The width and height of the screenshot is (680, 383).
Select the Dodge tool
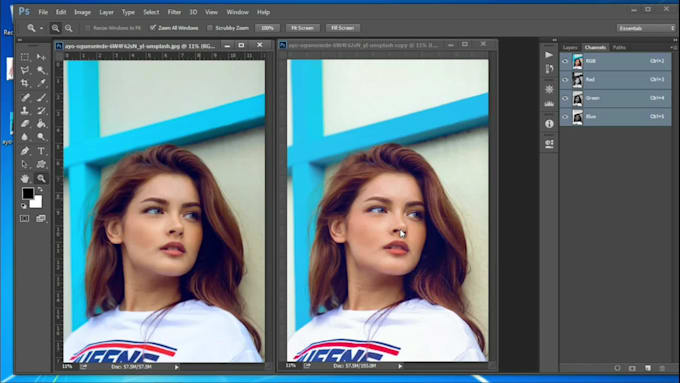click(41, 137)
